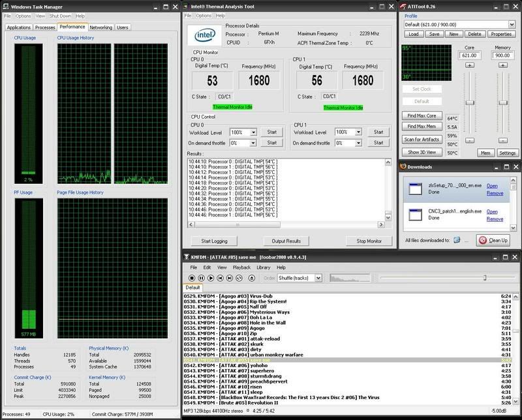Click Output Results button
This screenshot has width=522, height=420.
286,241
